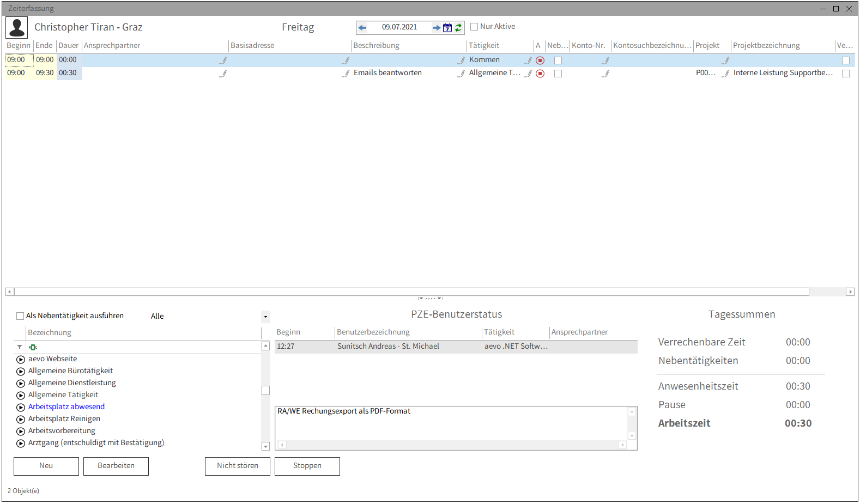Screen dimensions: 860x504
Task: Edit Ansprechpartner pencil in Kommen row
Action: coord(223,60)
